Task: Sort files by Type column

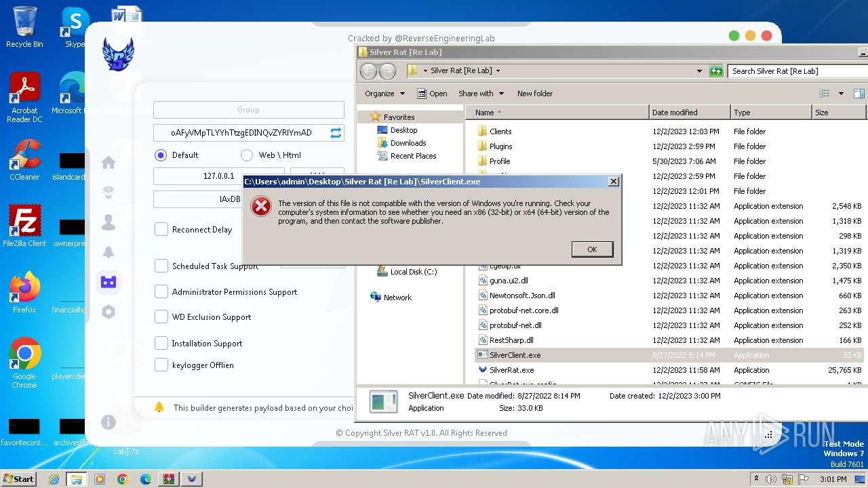Action: (x=771, y=113)
